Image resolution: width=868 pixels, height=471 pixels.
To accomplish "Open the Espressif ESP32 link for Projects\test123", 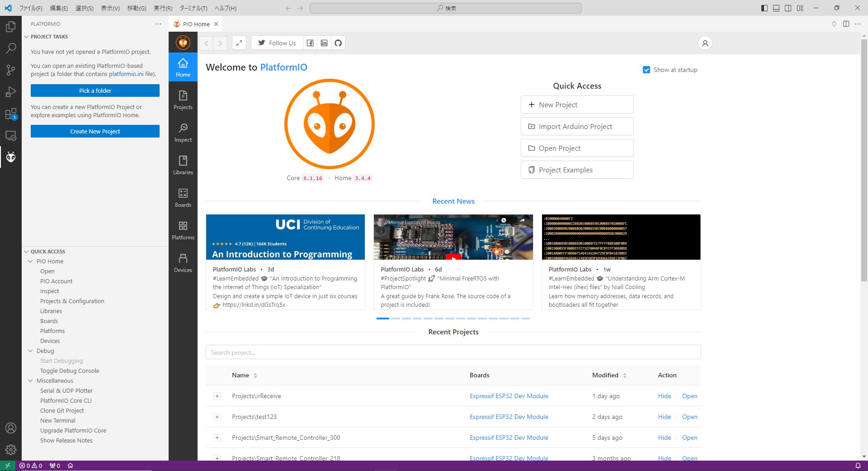I will pos(509,417).
